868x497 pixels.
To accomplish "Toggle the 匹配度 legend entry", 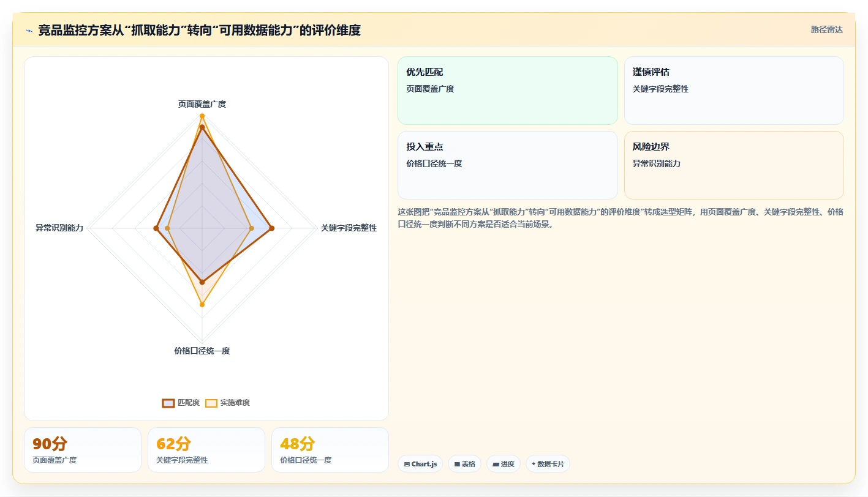I will [x=181, y=403].
